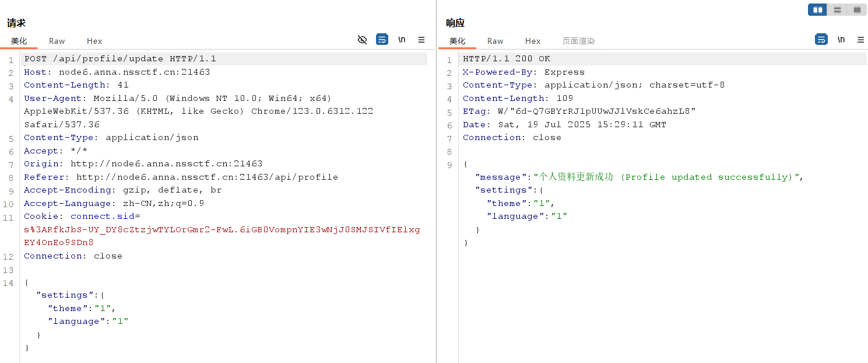Click the connect.sid cookie value text

click(x=222, y=229)
